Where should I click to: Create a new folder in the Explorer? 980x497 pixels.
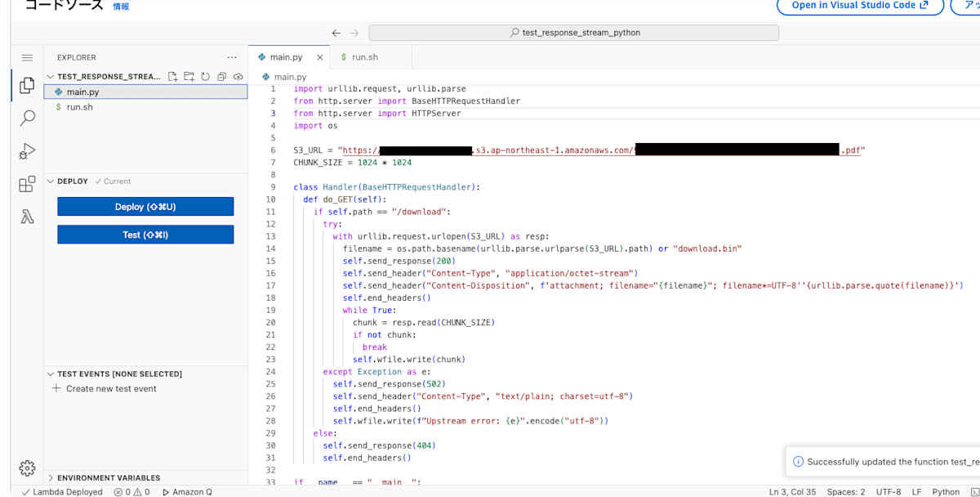pos(189,75)
